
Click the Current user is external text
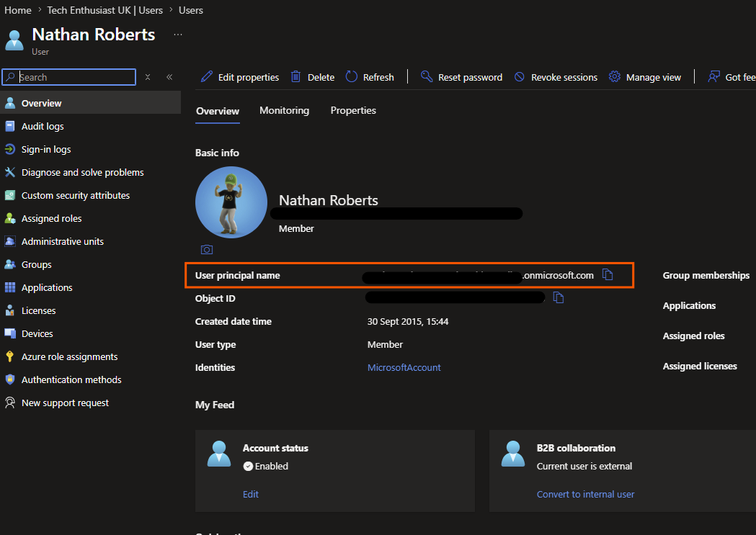coord(584,466)
